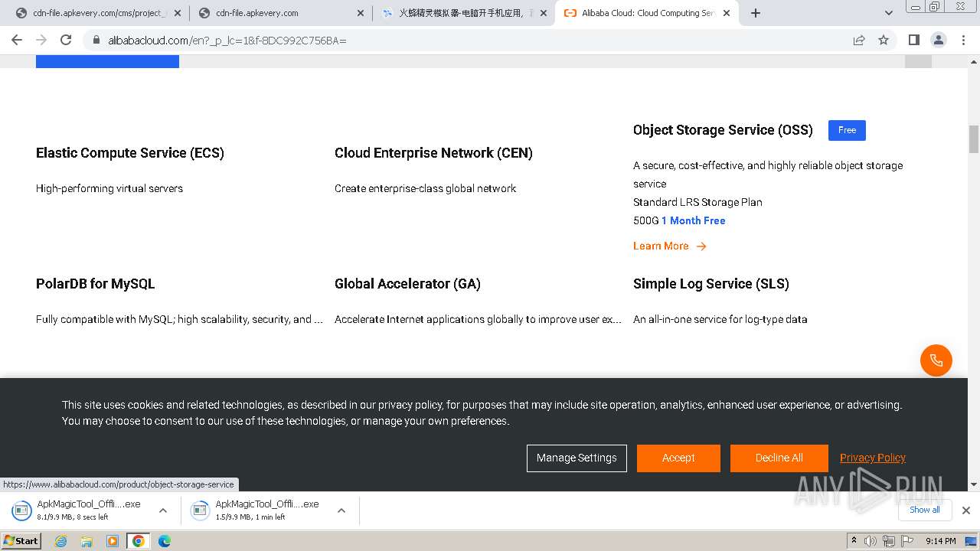Accept cookies on the banner
Viewport: 980px width, 551px height.
[678, 458]
